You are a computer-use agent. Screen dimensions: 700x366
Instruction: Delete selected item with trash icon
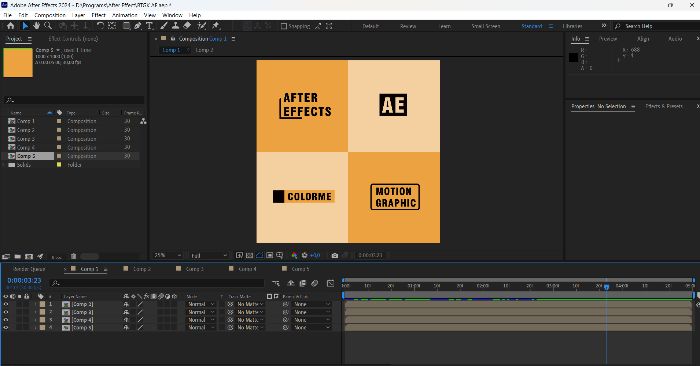(73, 257)
